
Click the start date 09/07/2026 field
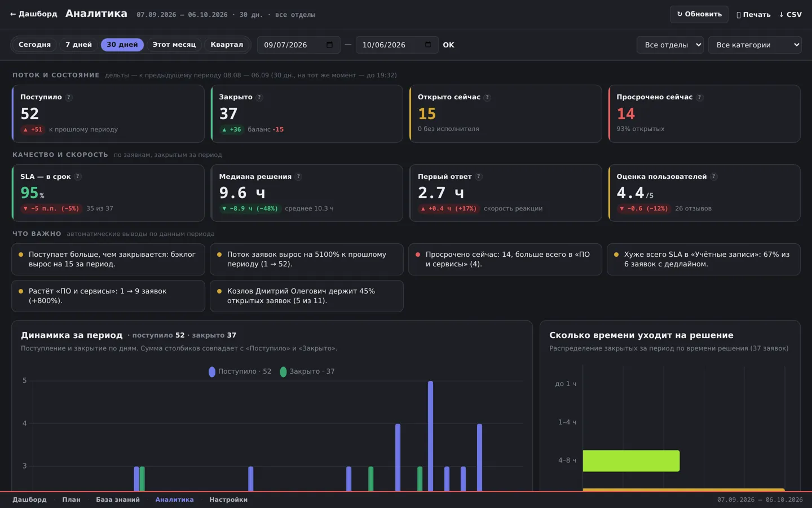(298, 45)
